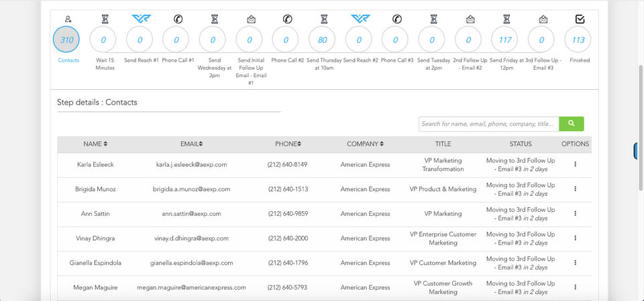
Task: Click the name Vinay Dhingra
Action: [95, 238]
